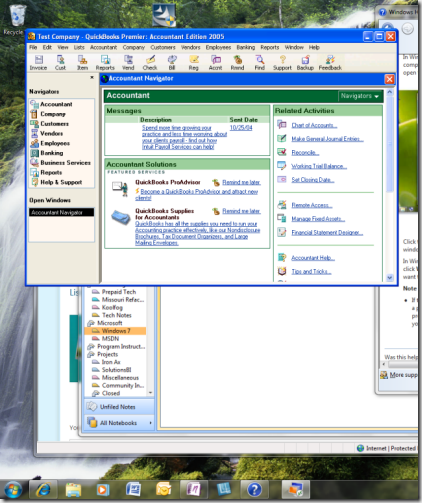The width and height of the screenshot is (422, 503).
Task: Open Windows Media Player from taskbar
Action: tap(103, 490)
